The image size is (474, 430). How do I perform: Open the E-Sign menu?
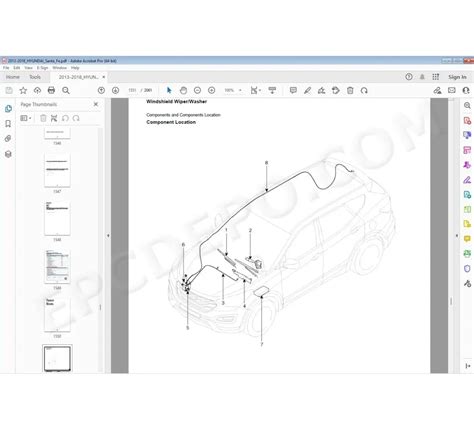42,68
